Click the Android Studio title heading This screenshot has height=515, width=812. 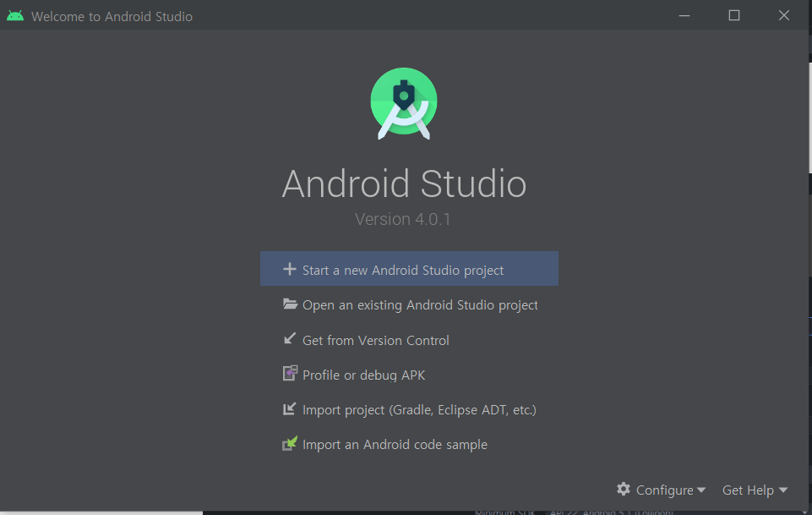click(x=404, y=184)
